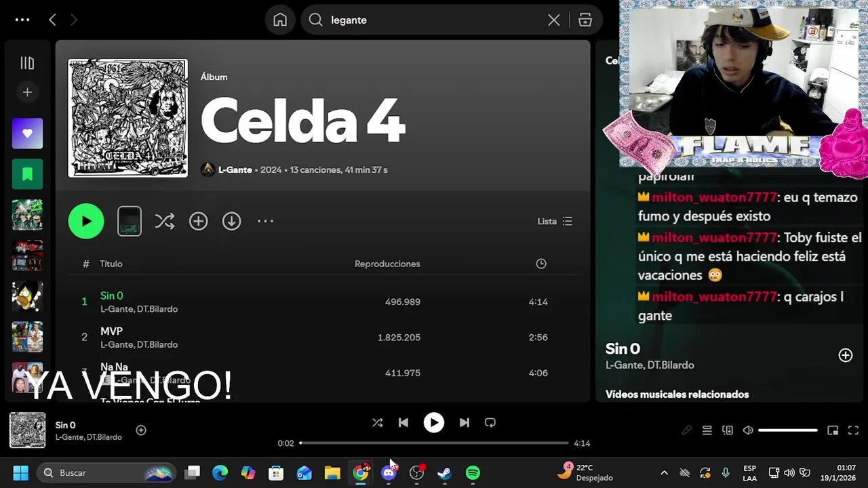Open the Spotify Home page

(x=280, y=20)
